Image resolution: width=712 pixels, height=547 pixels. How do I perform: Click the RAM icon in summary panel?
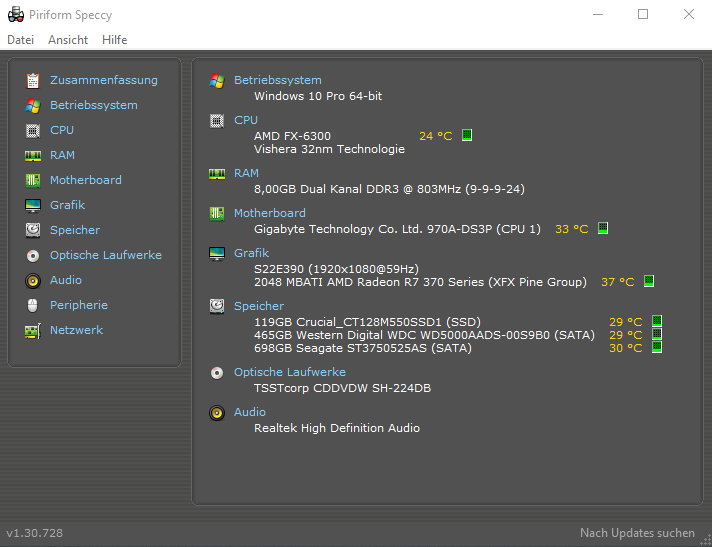(217, 174)
